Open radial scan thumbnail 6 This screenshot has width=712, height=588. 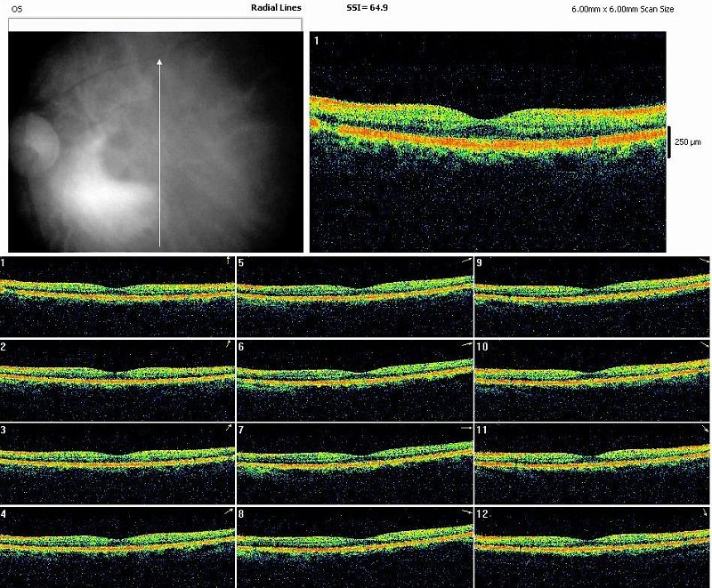tap(354, 380)
